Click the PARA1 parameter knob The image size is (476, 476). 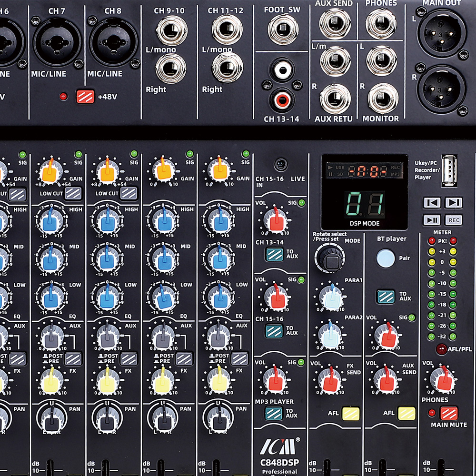331,297
